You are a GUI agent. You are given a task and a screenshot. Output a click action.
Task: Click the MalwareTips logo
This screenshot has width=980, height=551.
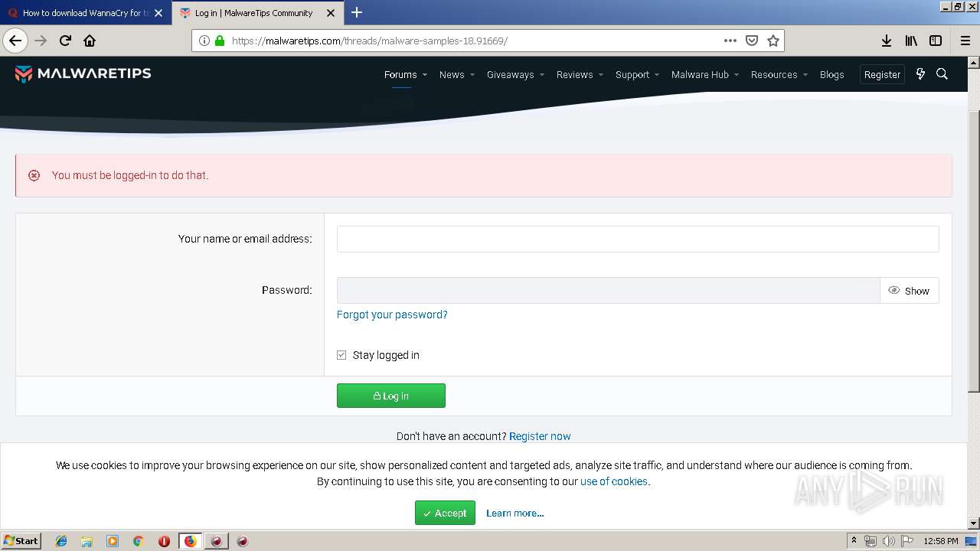click(83, 73)
